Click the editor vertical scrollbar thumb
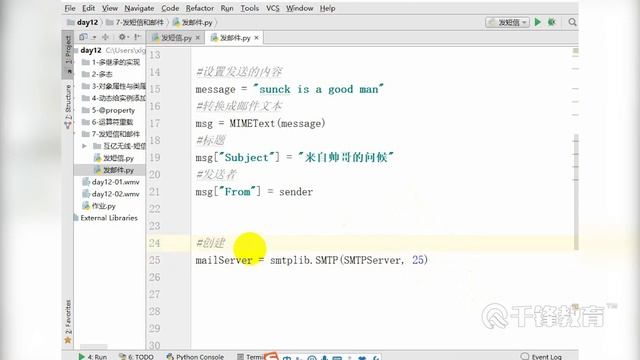The image size is (640, 360). 576,192
